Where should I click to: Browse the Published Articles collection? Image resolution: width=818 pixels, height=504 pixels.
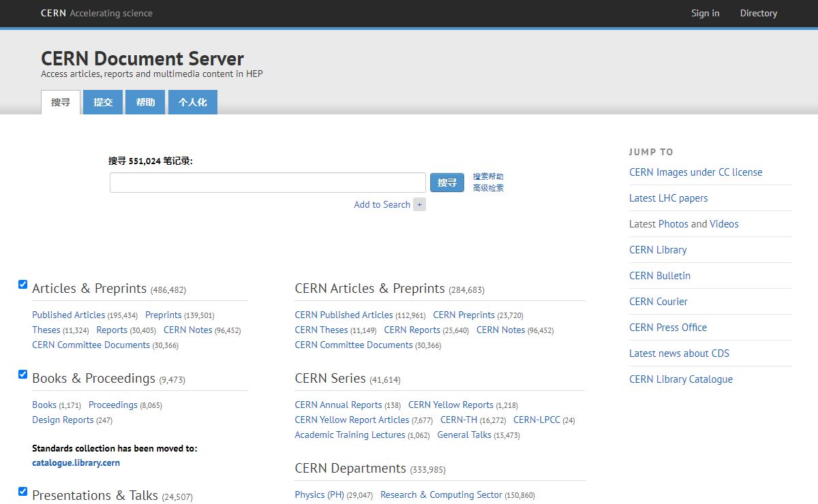coord(68,315)
